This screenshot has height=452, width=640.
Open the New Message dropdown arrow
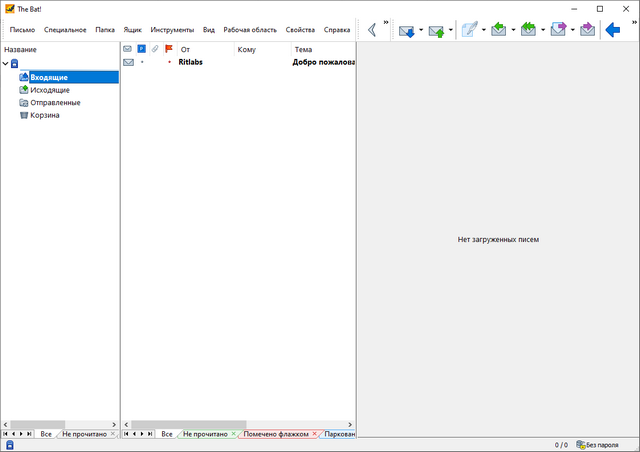tap(484, 30)
